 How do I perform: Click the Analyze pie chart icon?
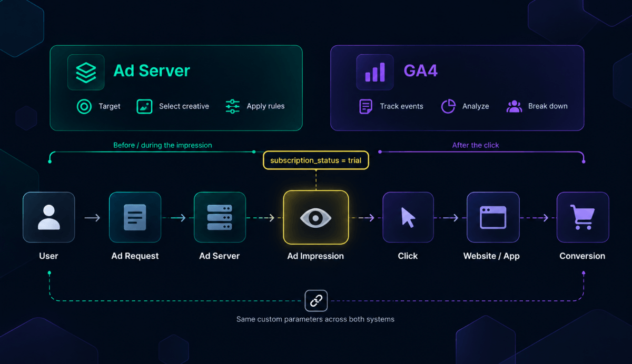click(448, 106)
